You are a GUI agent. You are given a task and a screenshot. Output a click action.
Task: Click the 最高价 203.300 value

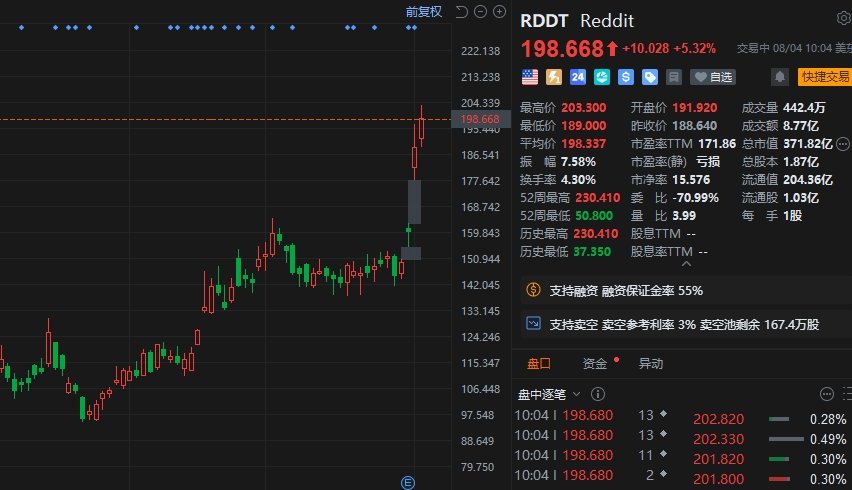pos(584,108)
